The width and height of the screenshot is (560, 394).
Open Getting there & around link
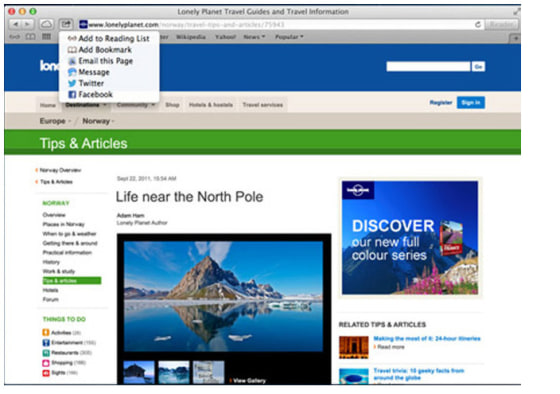(x=70, y=243)
